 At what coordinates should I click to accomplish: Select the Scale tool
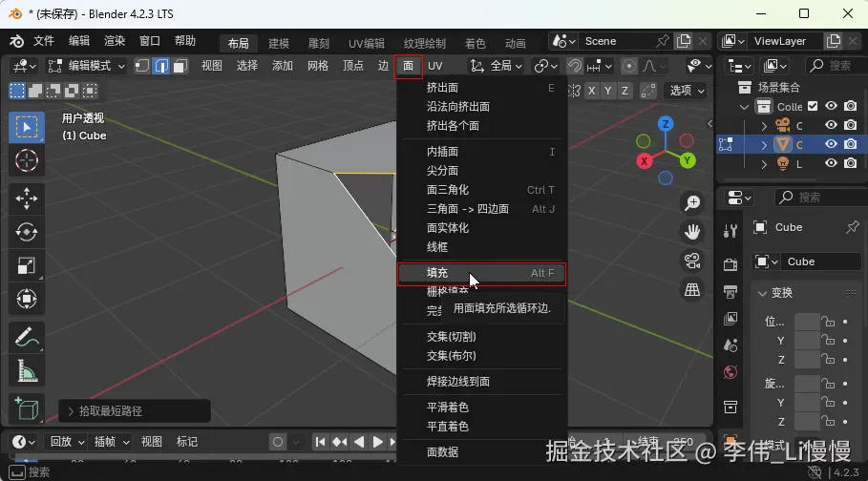point(27,265)
